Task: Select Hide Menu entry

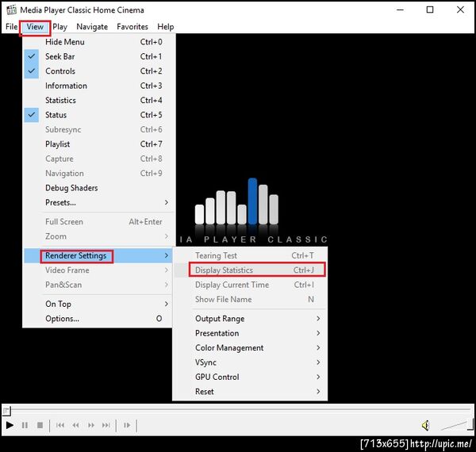Action: coord(98,42)
